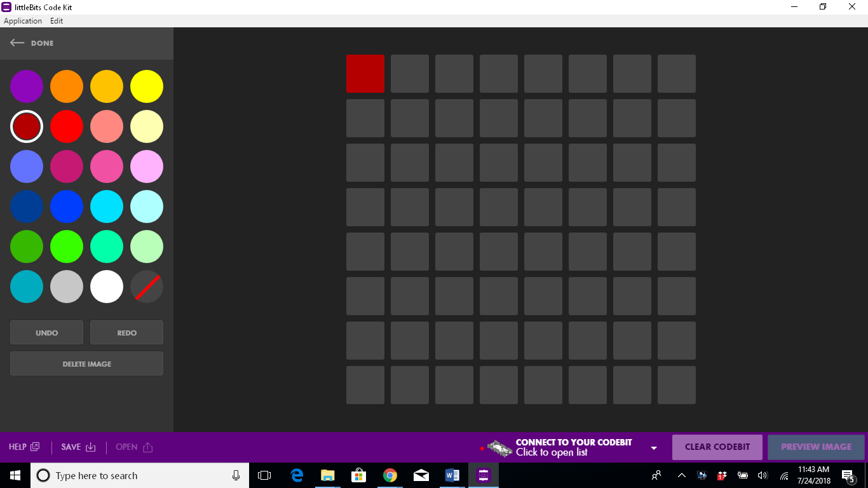Click the Open upload icon

click(148, 447)
